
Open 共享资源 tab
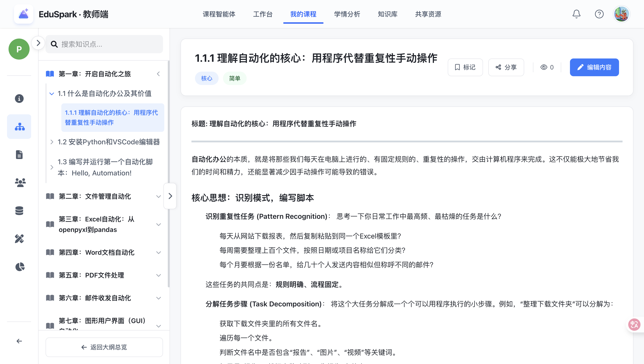tap(428, 14)
